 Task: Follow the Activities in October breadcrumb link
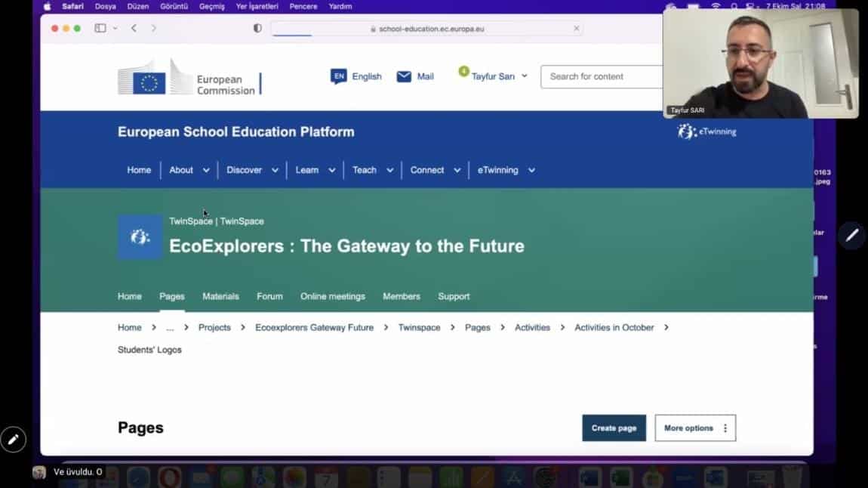pos(614,327)
